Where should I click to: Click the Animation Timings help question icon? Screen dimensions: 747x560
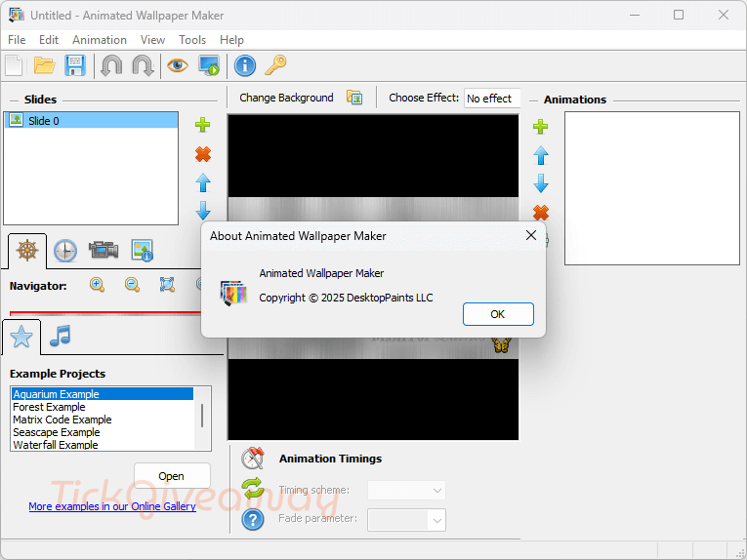point(253,520)
